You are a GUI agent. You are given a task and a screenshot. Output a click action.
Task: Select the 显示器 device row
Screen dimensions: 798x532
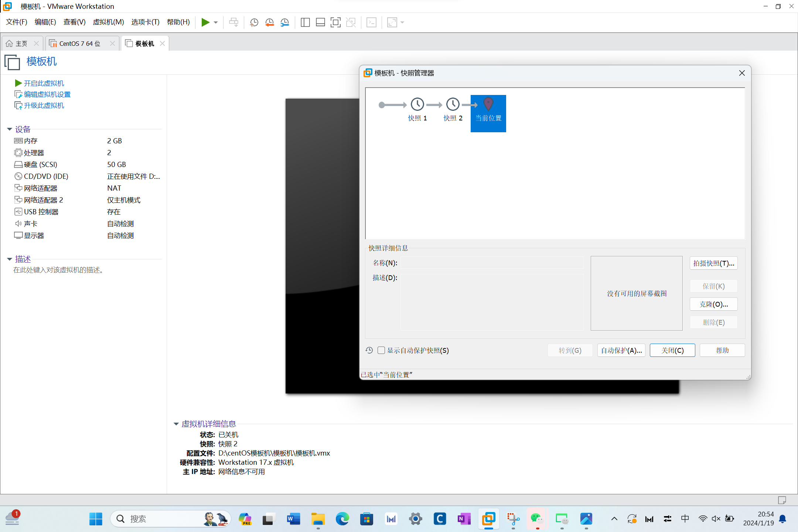coord(87,236)
